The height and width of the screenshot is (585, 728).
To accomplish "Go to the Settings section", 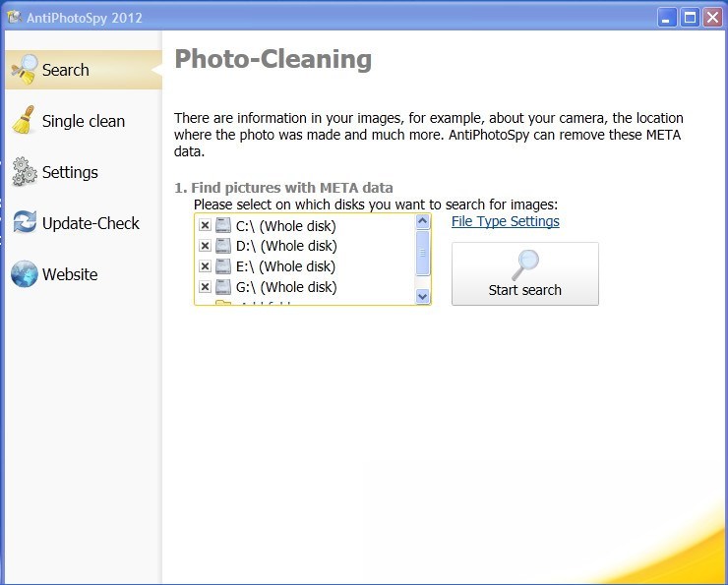I will (84, 172).
